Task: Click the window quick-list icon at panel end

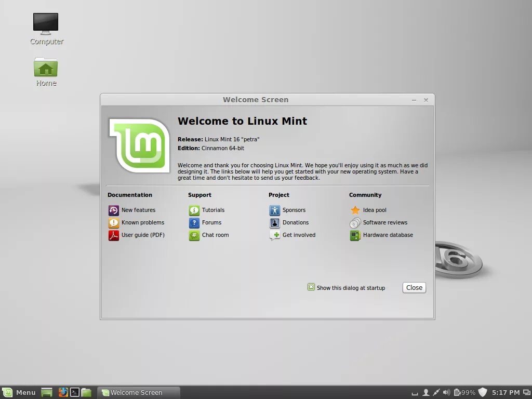Action: tap(527, 393)
